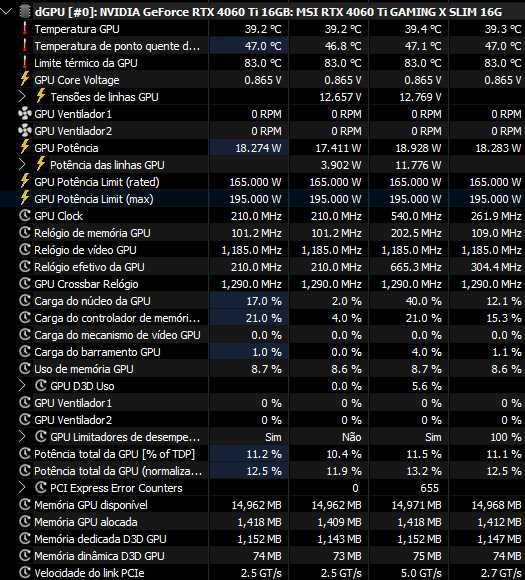Click the clock icon beside Uso de memória GPU

25,369
